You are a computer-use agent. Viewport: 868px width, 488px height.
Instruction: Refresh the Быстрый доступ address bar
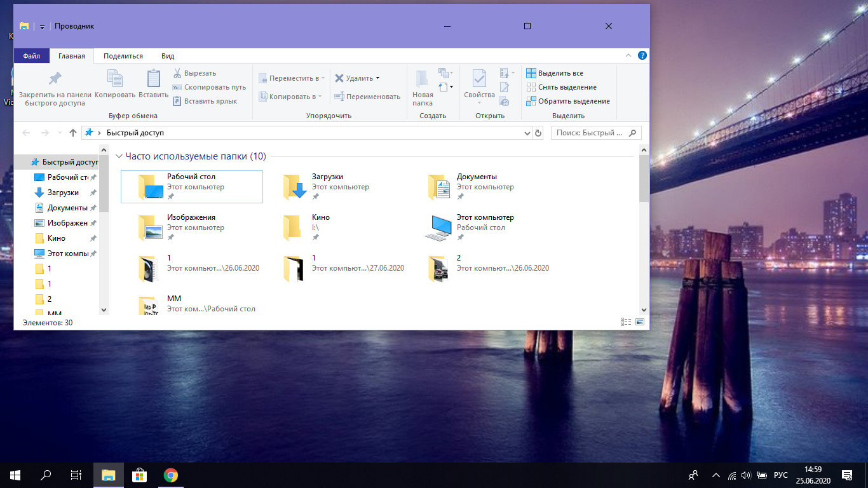(x=538, y=133)
